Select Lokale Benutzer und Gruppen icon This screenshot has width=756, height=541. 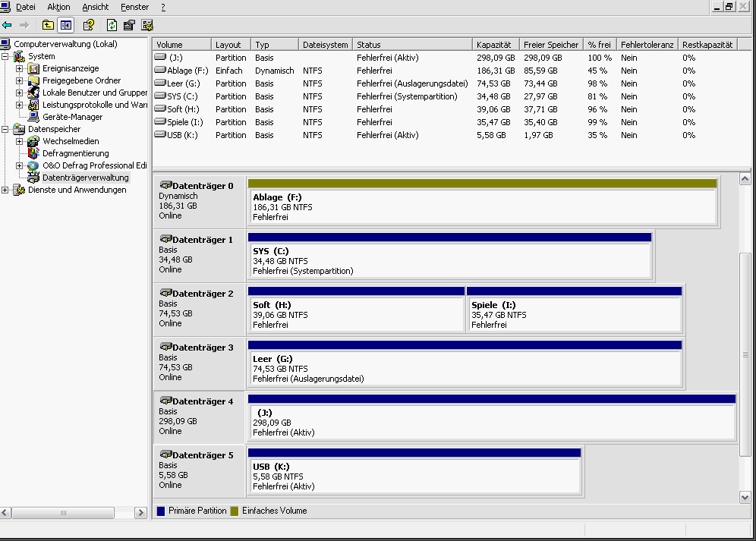33,93
